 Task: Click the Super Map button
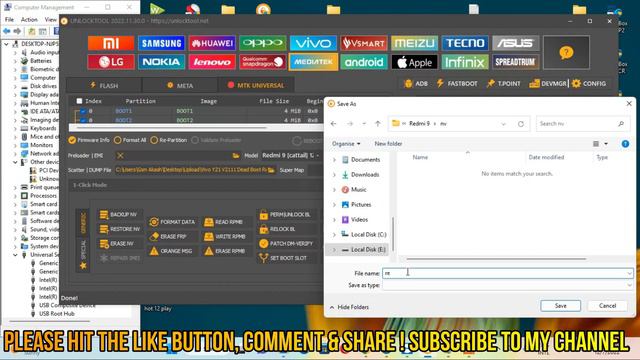[x=292, y=170]
